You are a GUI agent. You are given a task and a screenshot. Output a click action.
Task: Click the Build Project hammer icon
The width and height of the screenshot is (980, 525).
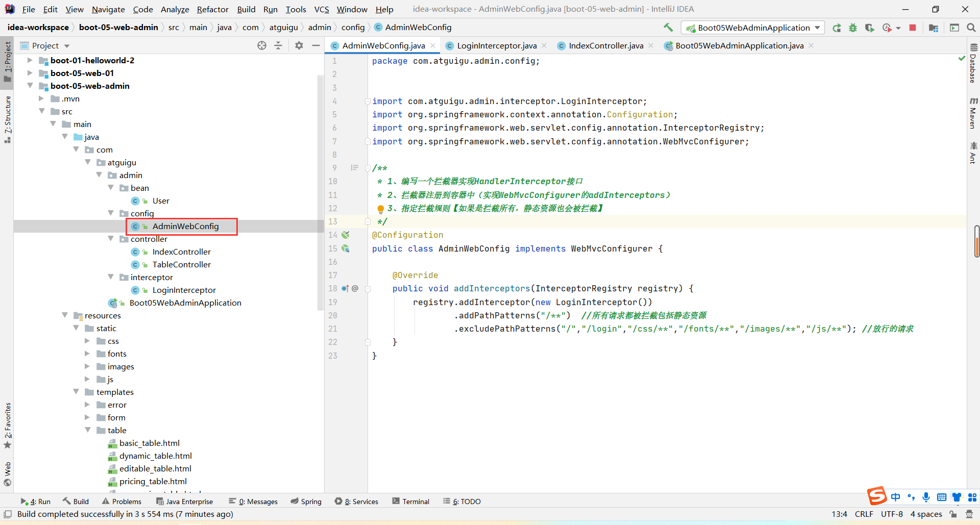pyautogui.click(x=668, y=28)
